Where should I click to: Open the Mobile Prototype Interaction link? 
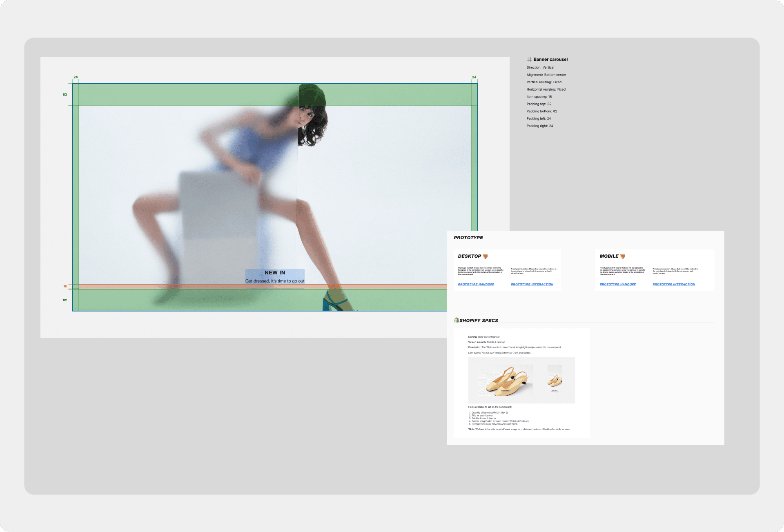pos(673,284)
